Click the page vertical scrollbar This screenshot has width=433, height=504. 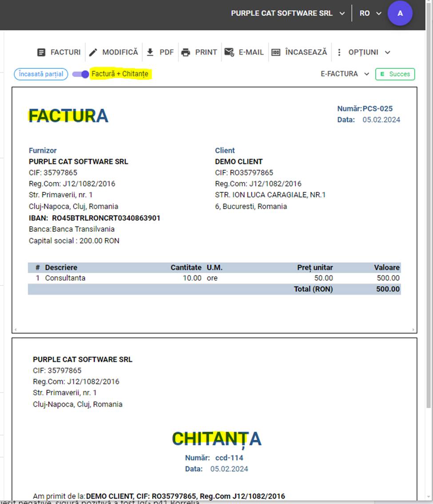429,206
